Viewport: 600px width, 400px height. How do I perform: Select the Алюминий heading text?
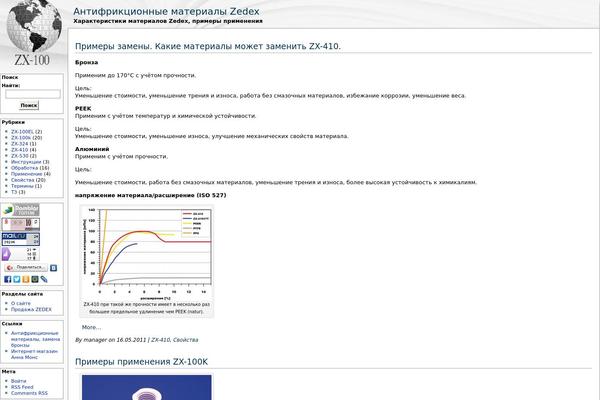[x=92, y=149]
